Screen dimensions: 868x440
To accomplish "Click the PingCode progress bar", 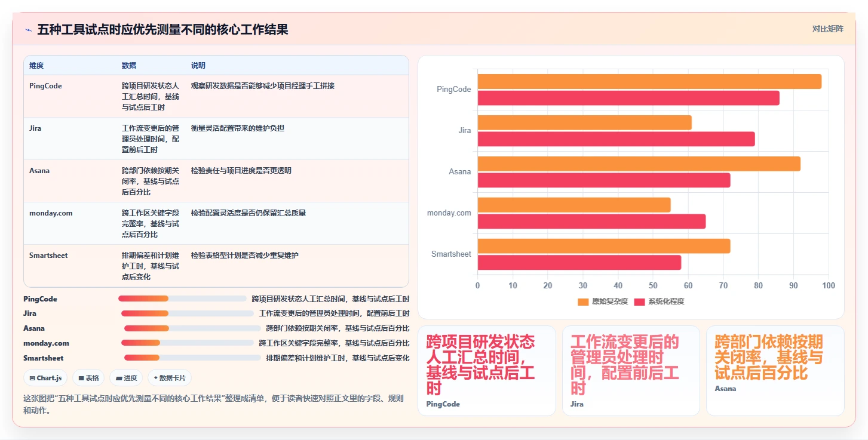I will [182, 299].
